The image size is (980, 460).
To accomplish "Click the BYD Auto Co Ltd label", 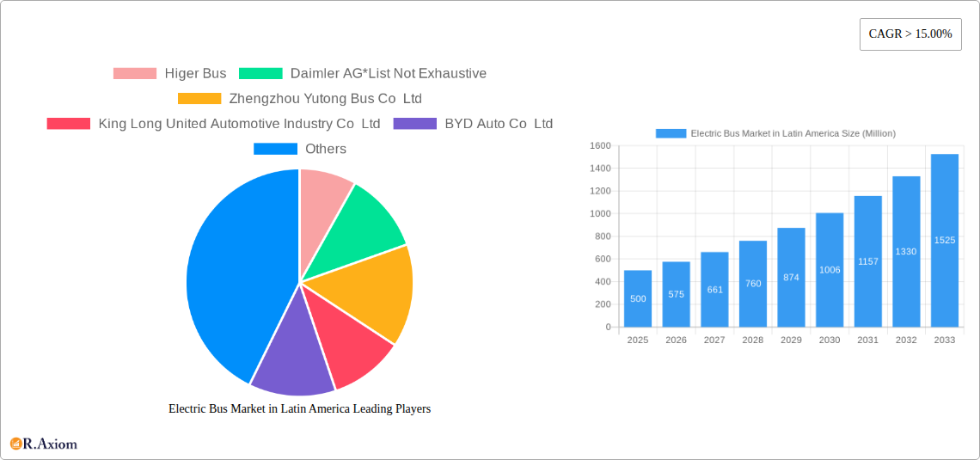I will [499, 124].
